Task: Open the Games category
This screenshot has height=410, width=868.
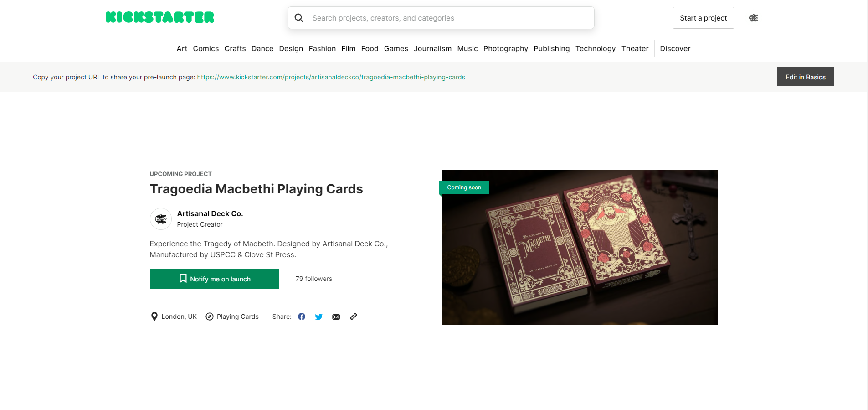Action: click(396, 48)
